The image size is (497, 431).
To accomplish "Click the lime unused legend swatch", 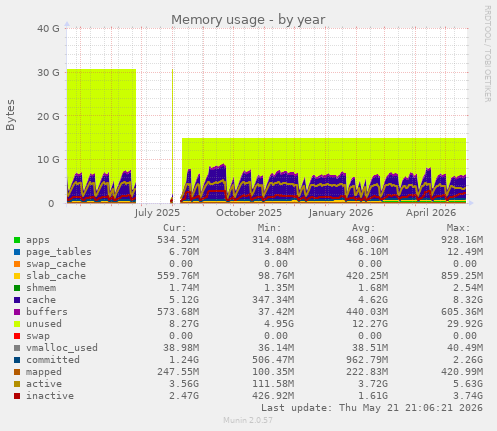I will (17, 324).
